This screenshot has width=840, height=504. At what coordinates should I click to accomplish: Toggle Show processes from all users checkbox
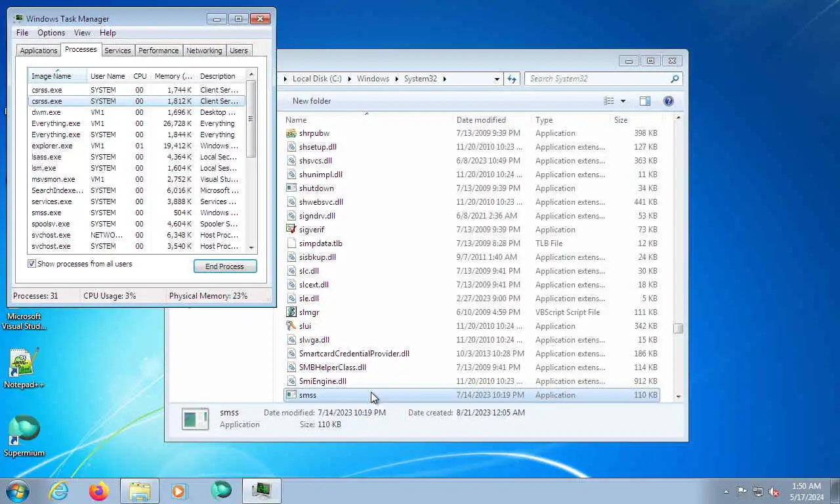pyautogui.click(x=31, y=264)
